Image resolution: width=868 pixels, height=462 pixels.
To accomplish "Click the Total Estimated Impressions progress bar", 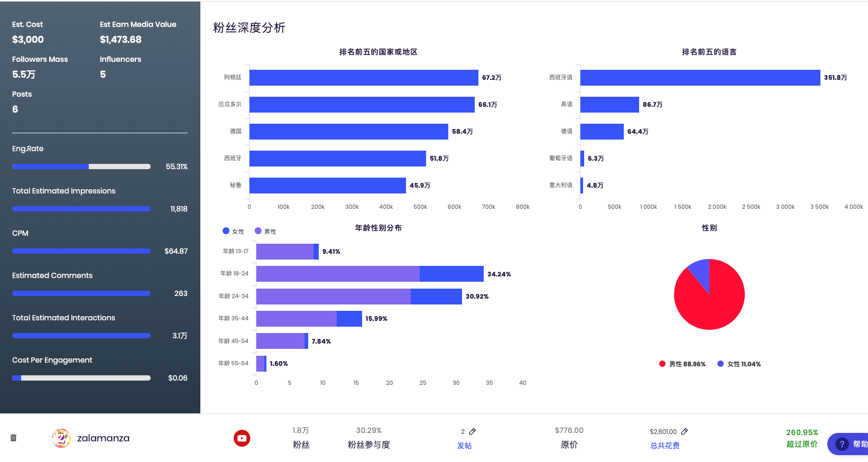I will 81,209.
